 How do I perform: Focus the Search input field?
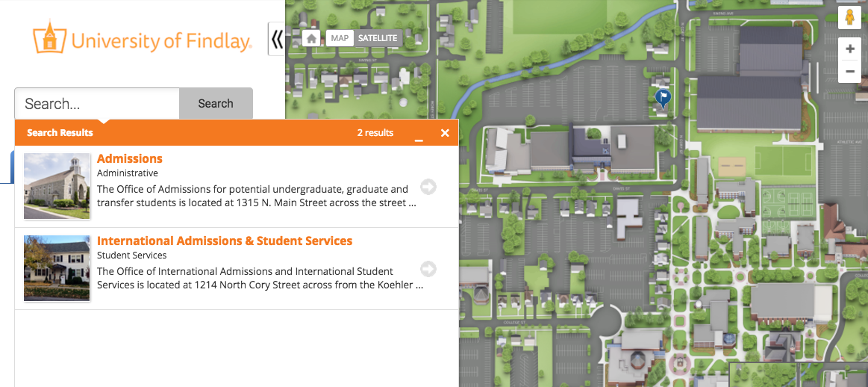[97, 104]
